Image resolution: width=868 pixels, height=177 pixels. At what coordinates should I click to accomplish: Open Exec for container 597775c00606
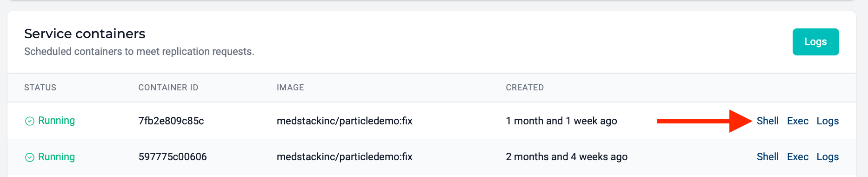(798, 157)
